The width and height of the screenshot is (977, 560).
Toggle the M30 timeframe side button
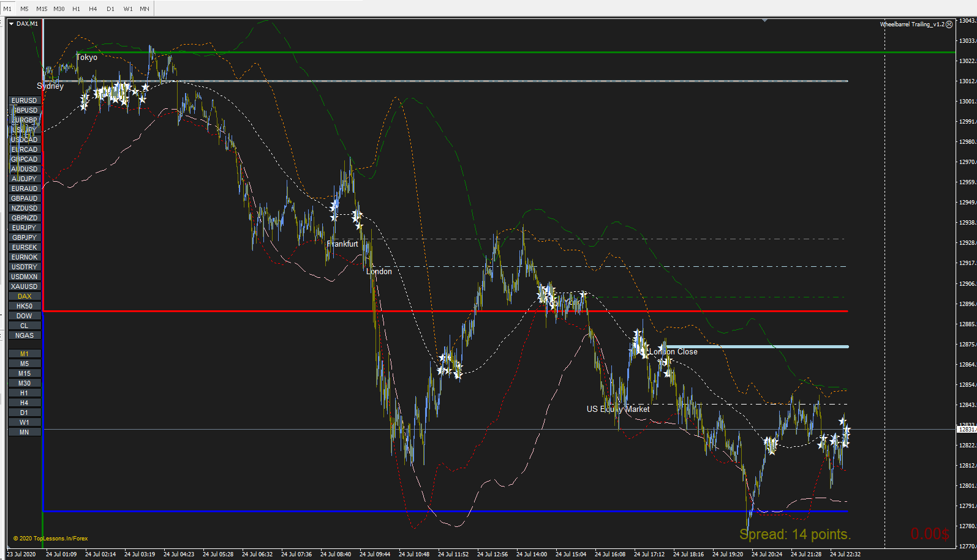(25, 383)
